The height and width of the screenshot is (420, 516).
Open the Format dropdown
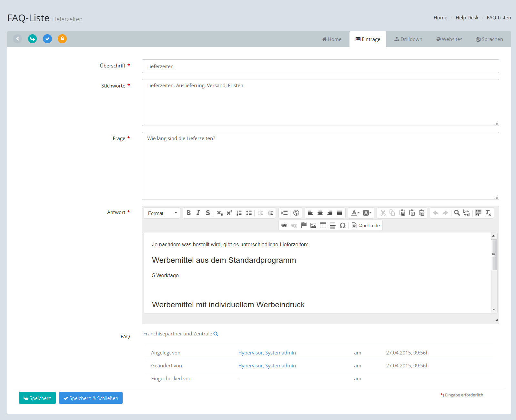click(162, 213)
